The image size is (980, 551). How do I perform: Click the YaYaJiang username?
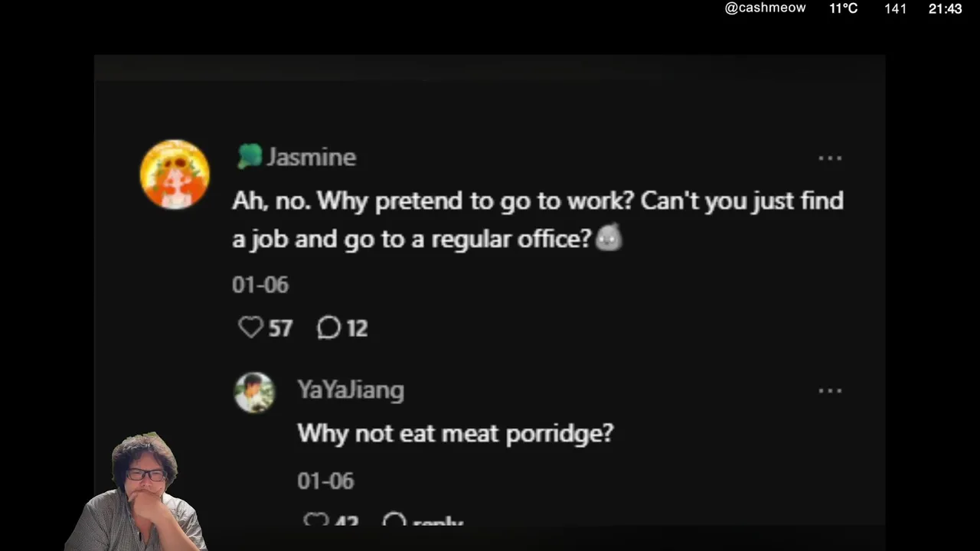[351, 390]
